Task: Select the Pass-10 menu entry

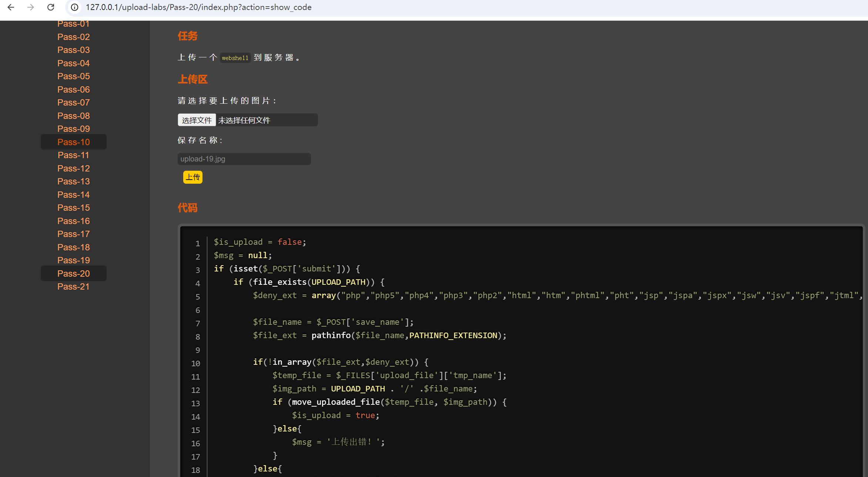Action: 73,142
